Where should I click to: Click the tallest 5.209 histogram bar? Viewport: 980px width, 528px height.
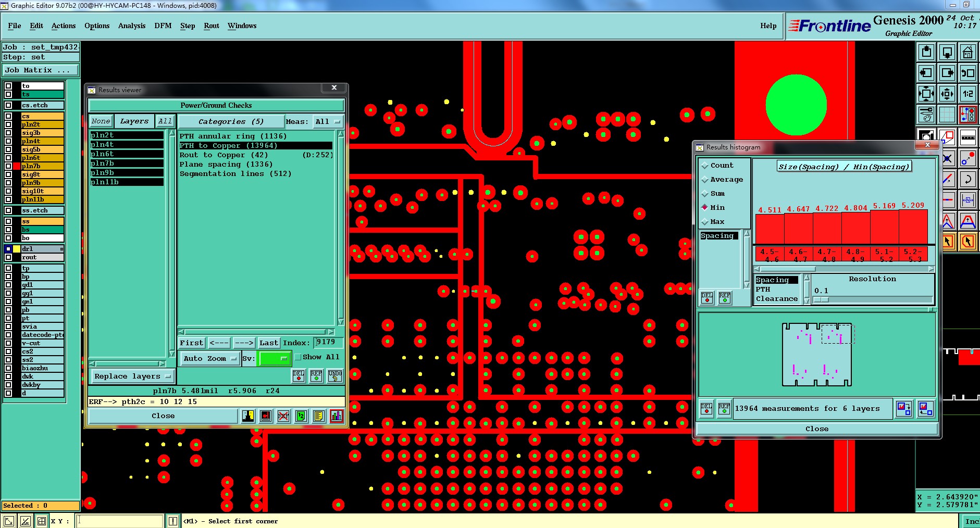913,228
